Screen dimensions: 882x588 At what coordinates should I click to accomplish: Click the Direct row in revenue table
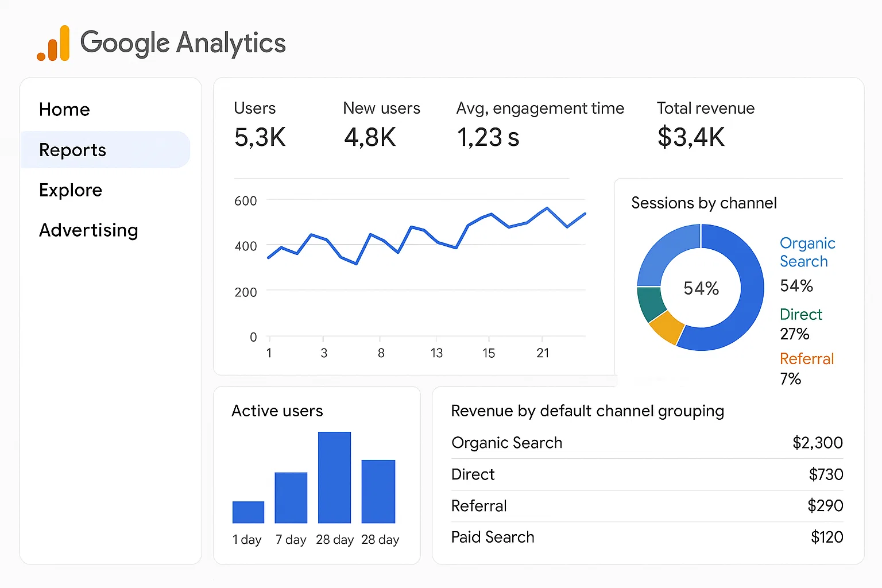[x=647, y=474]
